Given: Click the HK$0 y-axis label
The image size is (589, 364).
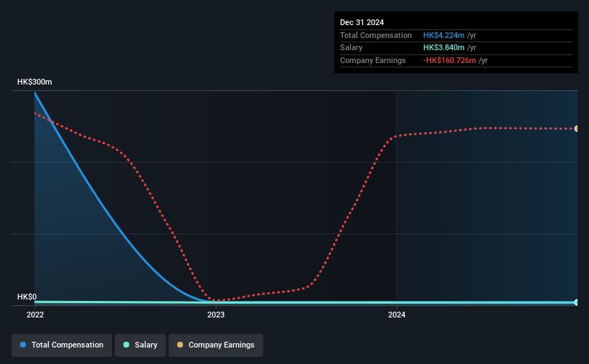Looking at the screenshot, I should point(27,297).
